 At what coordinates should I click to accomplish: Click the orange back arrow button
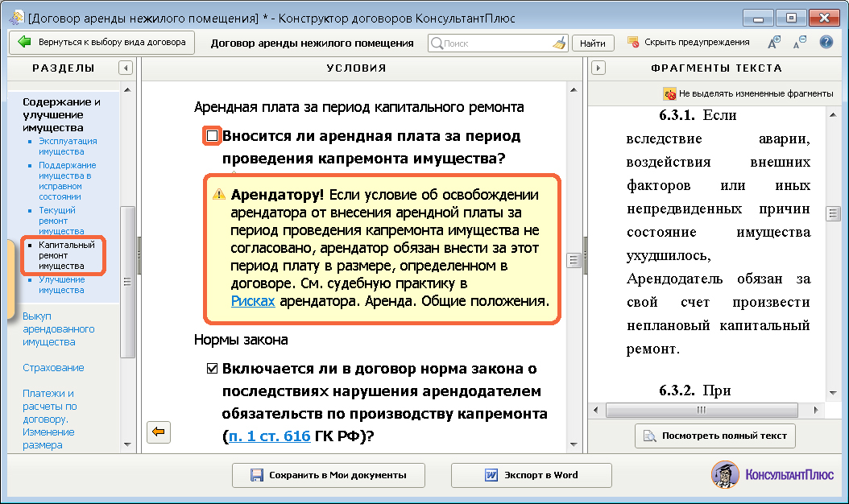[x=159, y=432]
